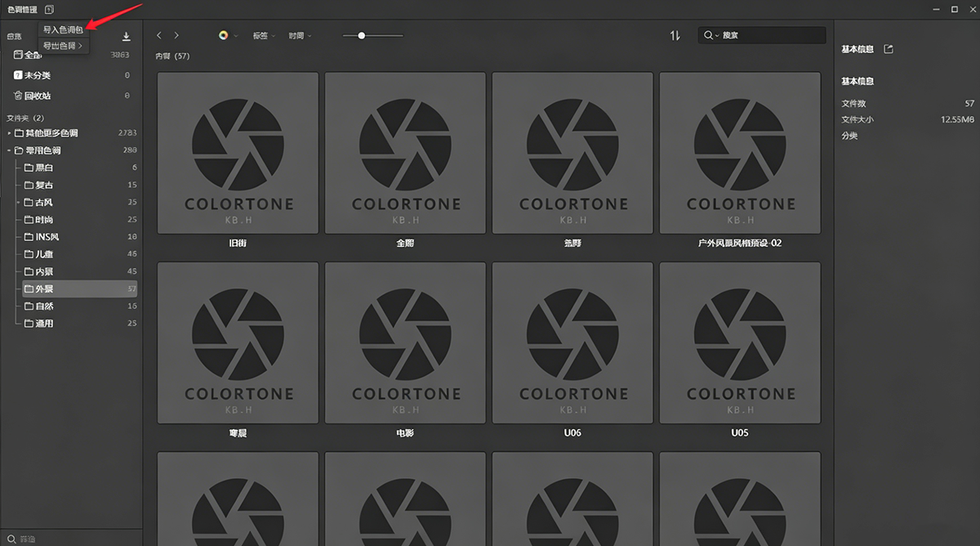
Task: Select the 其他更多色调 folder
Action: [71, 133]
